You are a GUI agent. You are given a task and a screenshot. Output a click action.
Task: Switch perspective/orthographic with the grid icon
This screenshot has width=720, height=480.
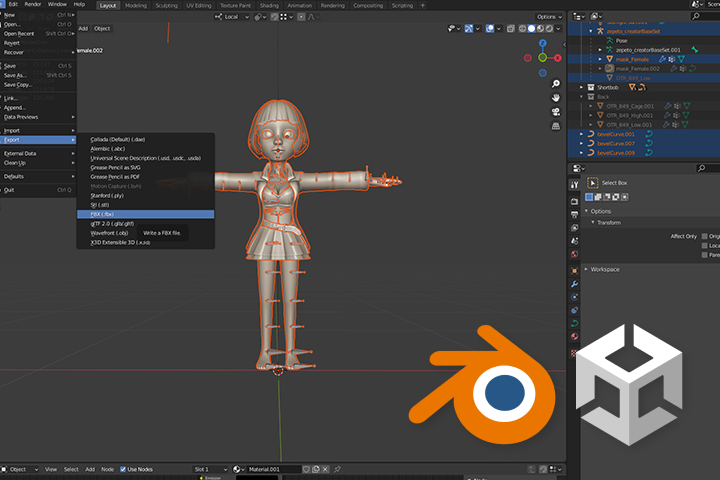[x=556, y=126]
